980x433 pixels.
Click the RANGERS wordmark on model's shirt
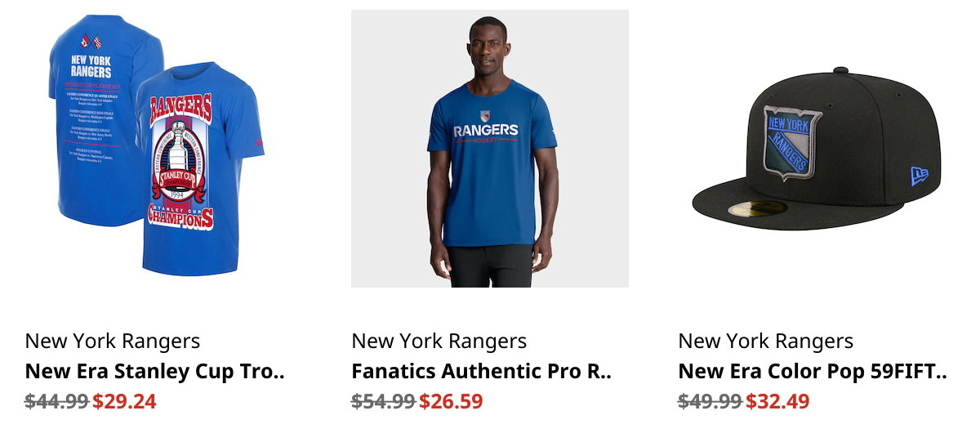(x=486, y=130)
